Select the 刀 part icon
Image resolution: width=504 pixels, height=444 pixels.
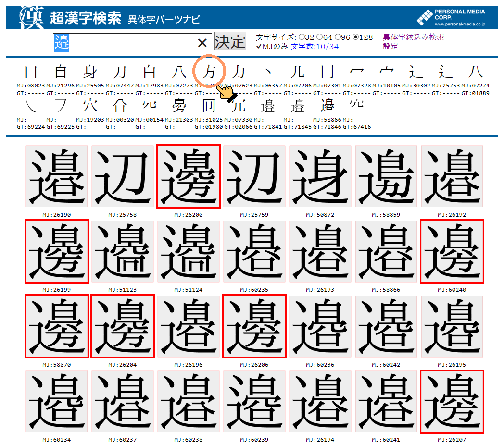(x=119, y=71)
